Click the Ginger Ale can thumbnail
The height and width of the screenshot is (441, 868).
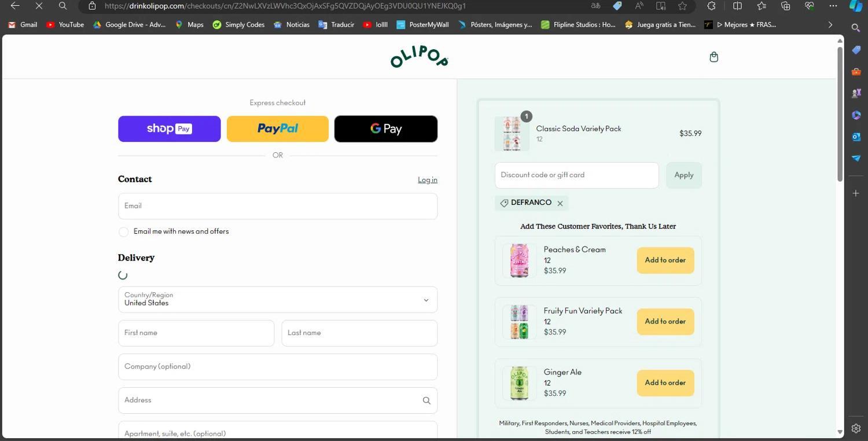(x=519, y=383)
